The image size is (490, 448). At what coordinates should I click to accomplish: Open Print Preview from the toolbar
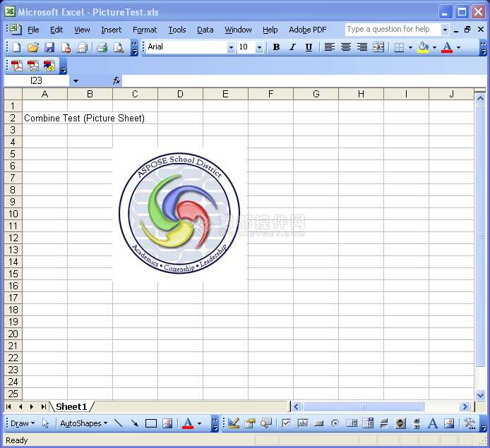point(118,47)
